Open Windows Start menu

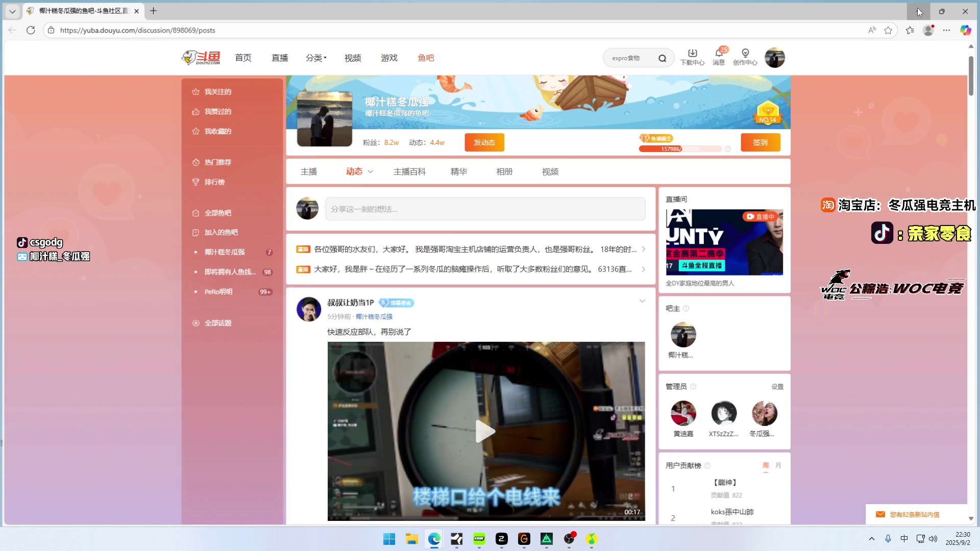(x=389, y=539)
